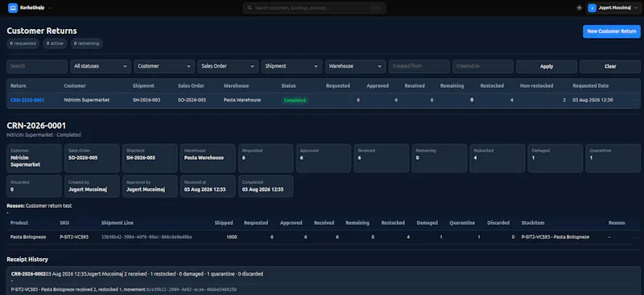Open the Shipment filter dropdown
644x295 pixels.
point(292,66)
